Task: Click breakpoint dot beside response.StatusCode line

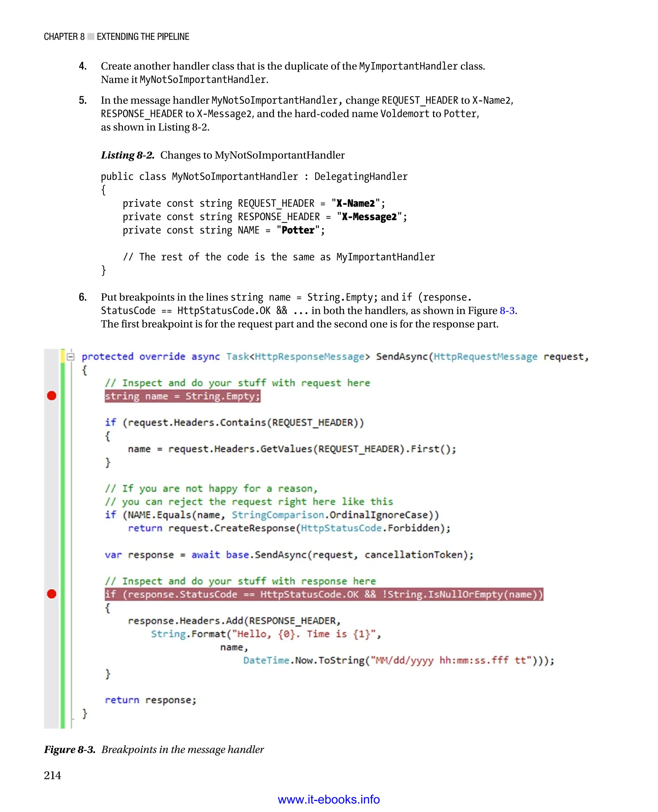Action: 51,594
